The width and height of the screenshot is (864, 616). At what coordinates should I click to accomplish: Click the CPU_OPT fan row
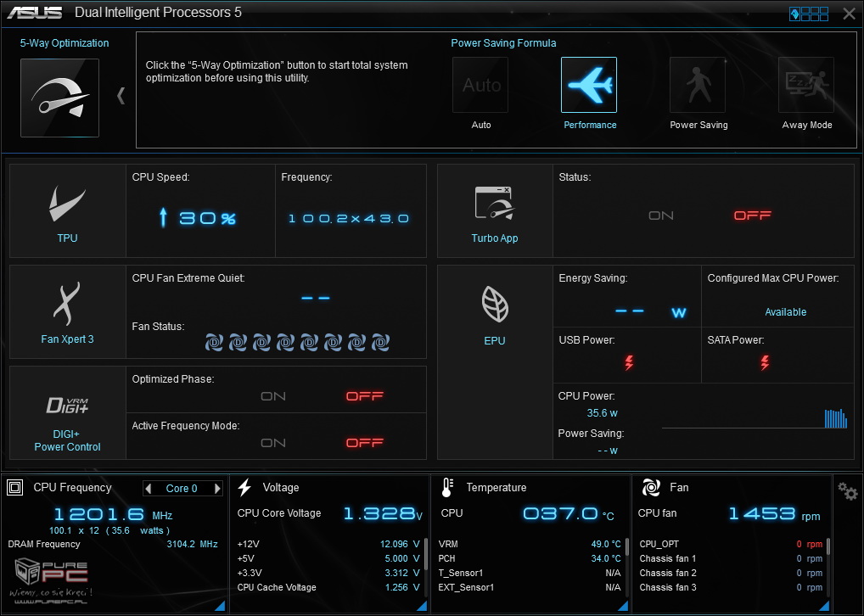[731, 544]
